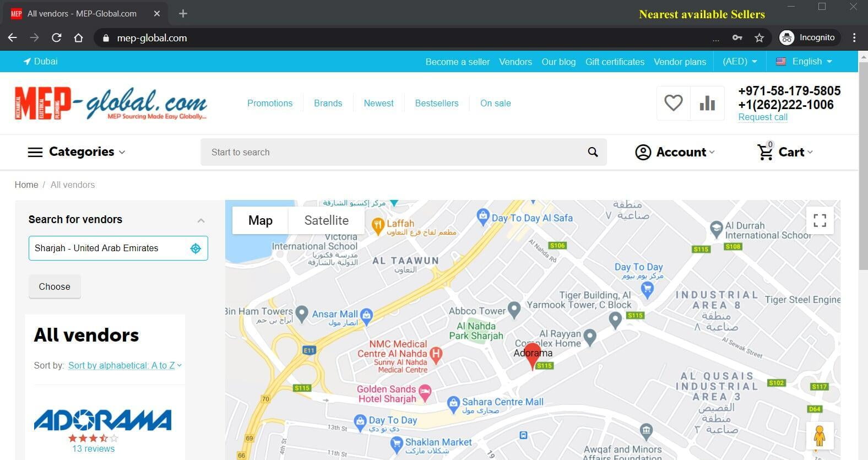Reload the page in the browser
This screenshot has width=868, height=460.
(x=56, y=37)
